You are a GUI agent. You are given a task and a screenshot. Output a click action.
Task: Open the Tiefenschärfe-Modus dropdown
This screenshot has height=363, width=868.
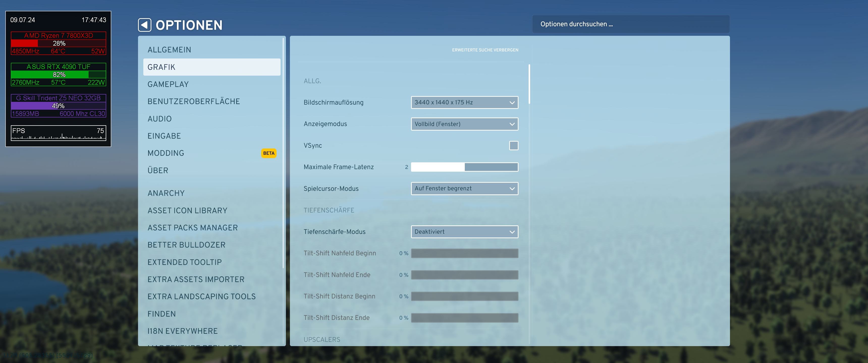click(x=464, y=232)
